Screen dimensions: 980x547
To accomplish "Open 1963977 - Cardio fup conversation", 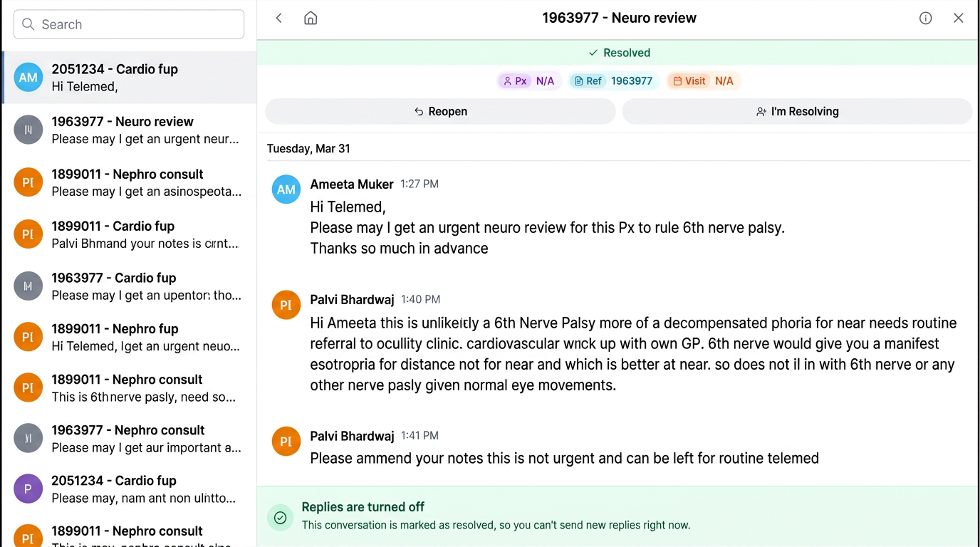I will point(129,286).
